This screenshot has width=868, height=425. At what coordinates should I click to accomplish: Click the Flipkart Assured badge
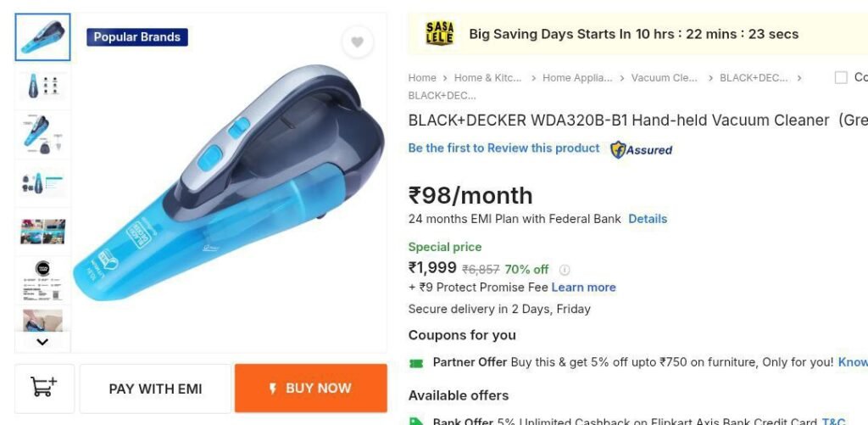click(642, 149)
